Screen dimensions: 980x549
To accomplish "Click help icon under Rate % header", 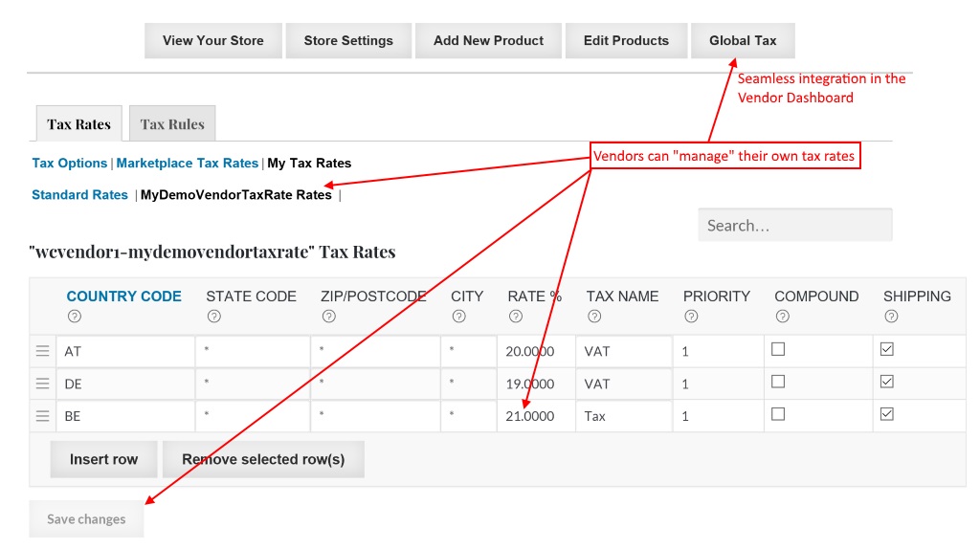I will (x=515, y=317).
